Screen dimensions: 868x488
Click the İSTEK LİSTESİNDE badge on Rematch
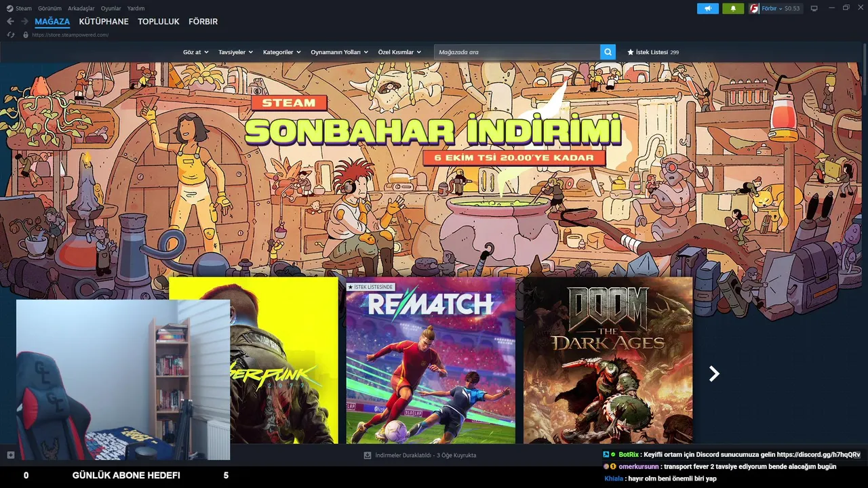370,287
